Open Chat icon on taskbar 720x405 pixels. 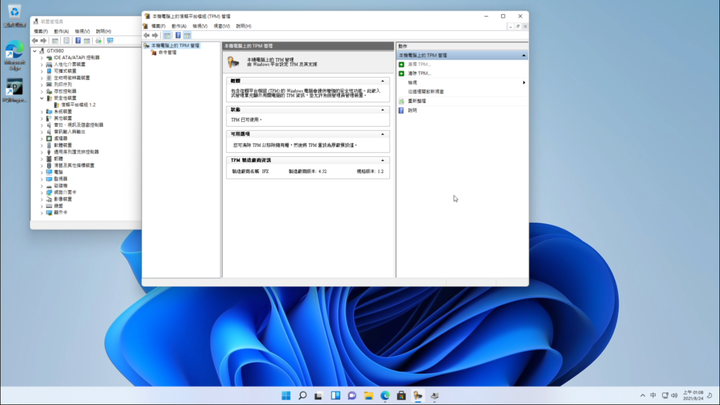click(x=352, y=395)
